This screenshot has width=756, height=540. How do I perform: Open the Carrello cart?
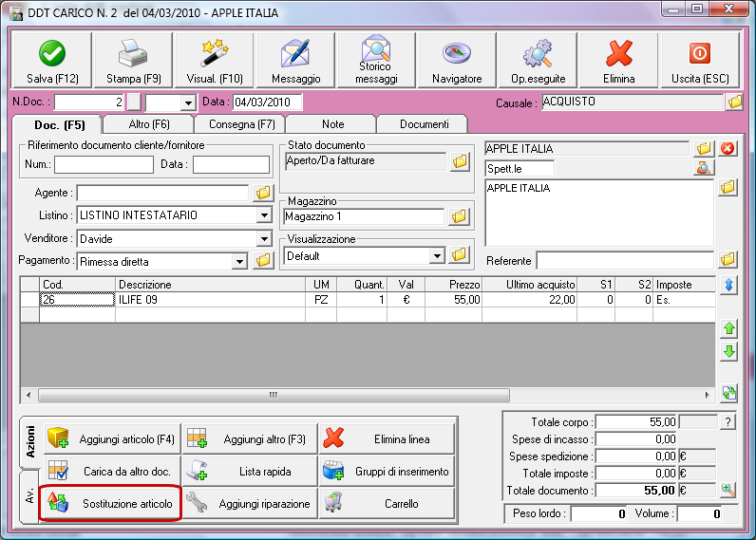tap(387, 503)
